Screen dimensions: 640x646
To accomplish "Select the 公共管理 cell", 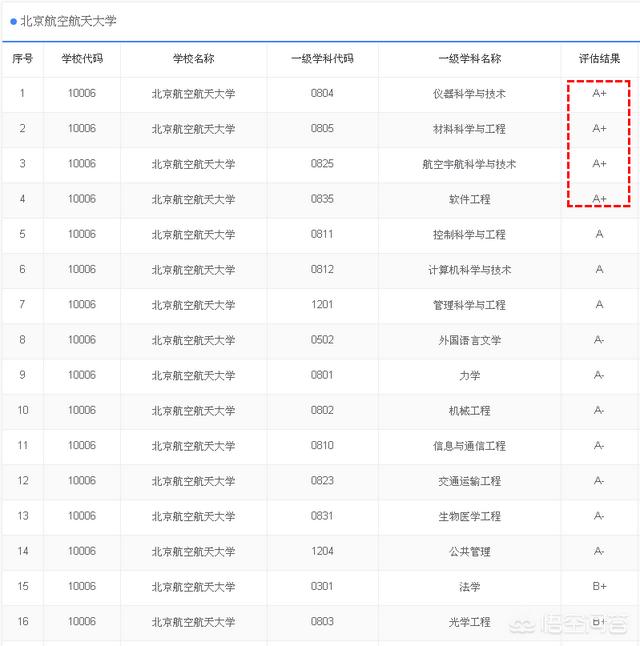I will pyautogui.click(x=469, y=552).
